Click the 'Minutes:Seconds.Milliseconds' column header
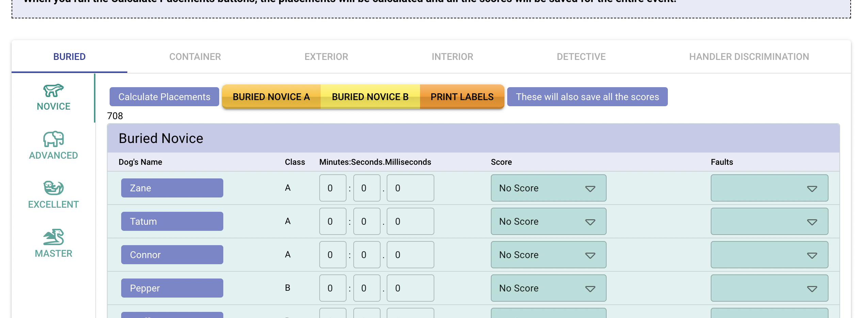 [375, 162]
